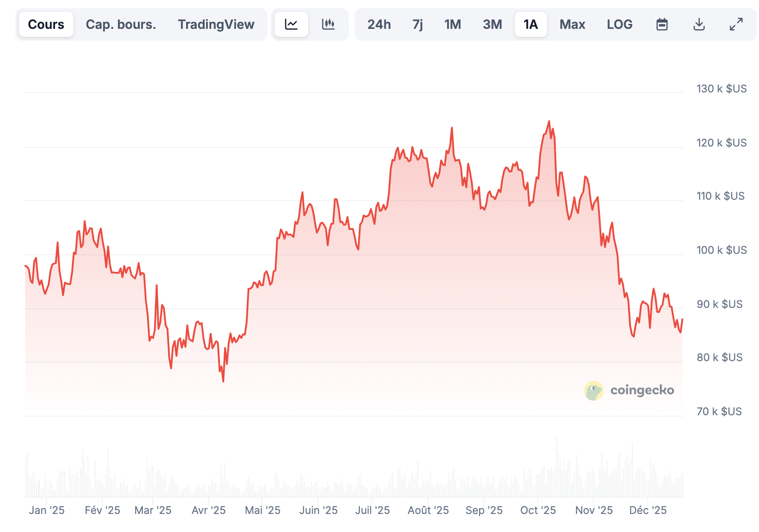Switch back to the Cours view
This screenshot has width=759, height=532.
(x=46, y=24)
